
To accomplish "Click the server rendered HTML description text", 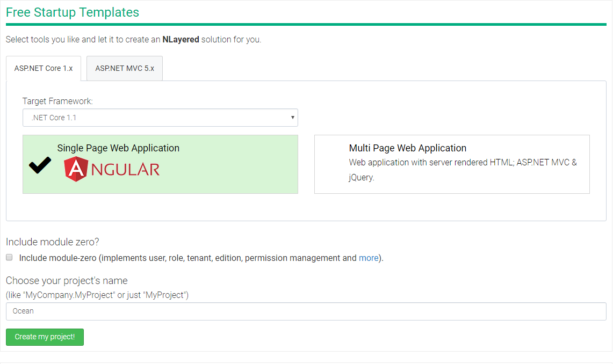I will 463,170.
